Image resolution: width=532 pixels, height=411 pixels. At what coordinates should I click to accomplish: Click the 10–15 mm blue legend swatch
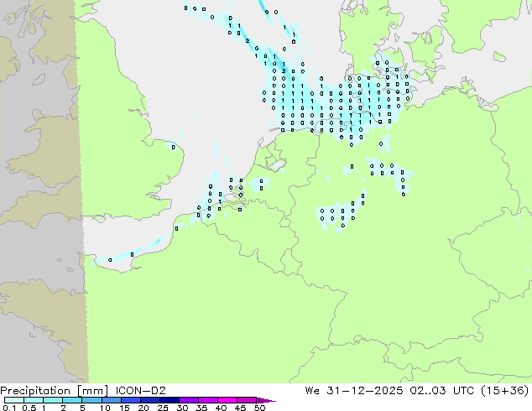111,400
